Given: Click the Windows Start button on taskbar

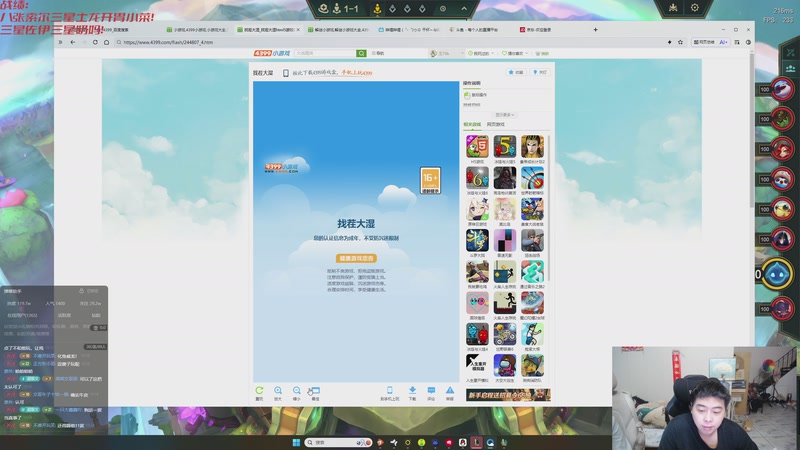Looking at the screenshot, I should 296,442.
